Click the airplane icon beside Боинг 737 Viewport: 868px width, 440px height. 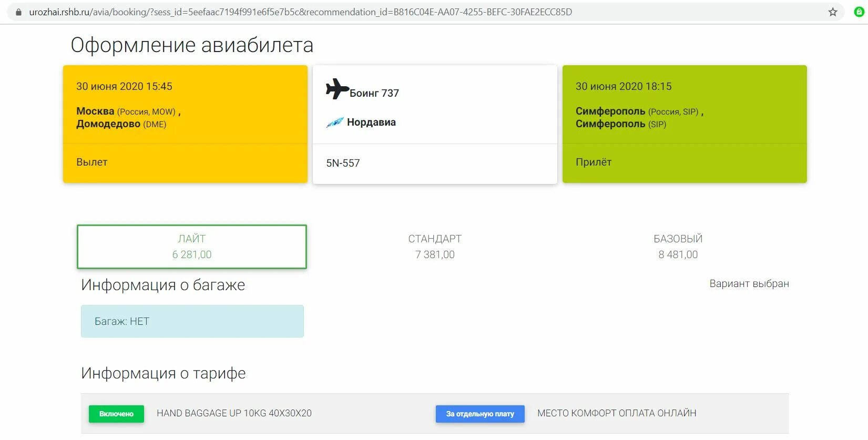337,89
